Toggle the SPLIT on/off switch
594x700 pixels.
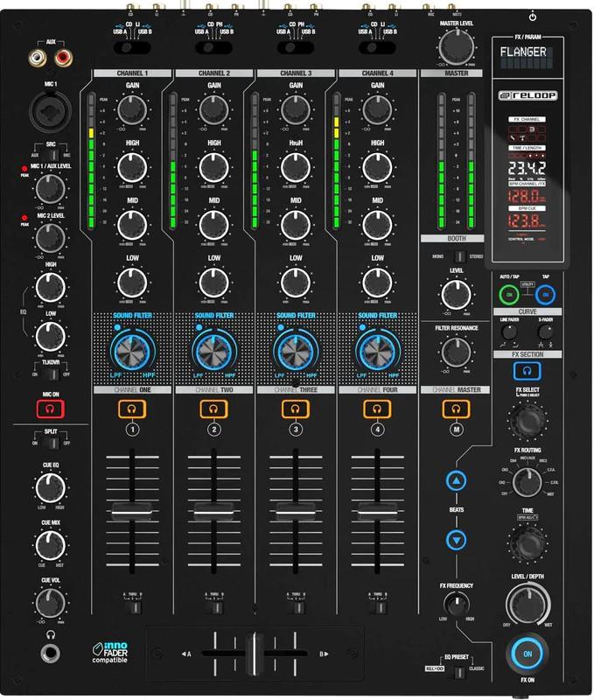(52, 444)
